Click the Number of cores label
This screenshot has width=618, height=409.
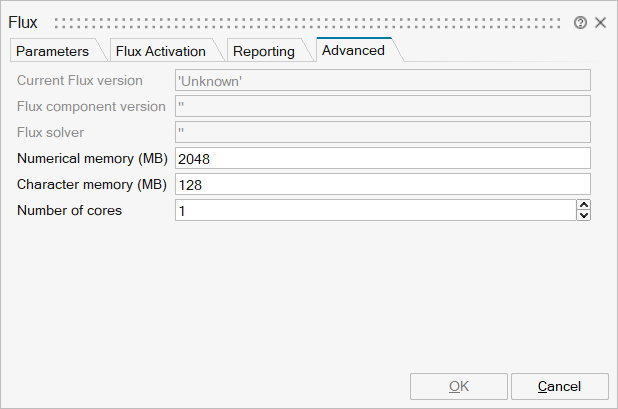[70, 210]
